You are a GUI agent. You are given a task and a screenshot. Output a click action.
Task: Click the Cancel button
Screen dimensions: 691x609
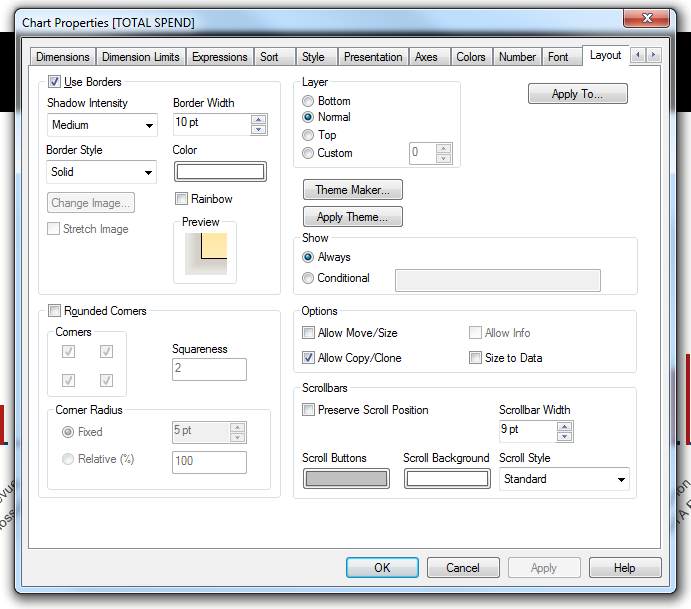coord(463,567)
